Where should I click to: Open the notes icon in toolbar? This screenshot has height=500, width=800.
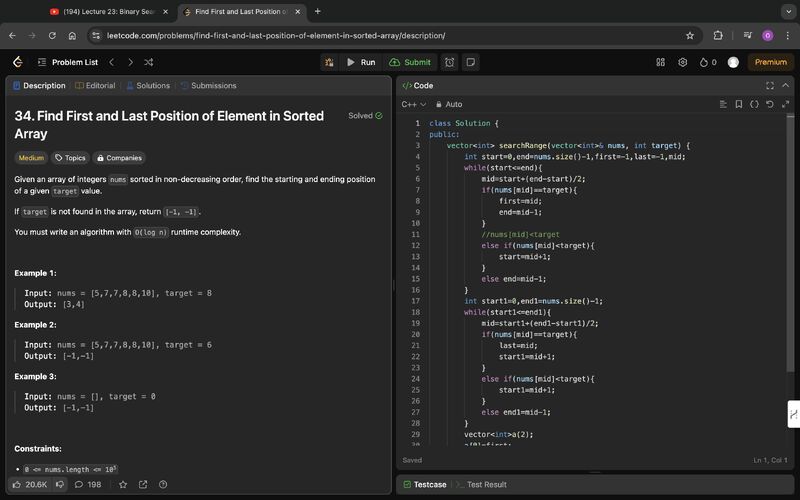(x=470, y=62)
